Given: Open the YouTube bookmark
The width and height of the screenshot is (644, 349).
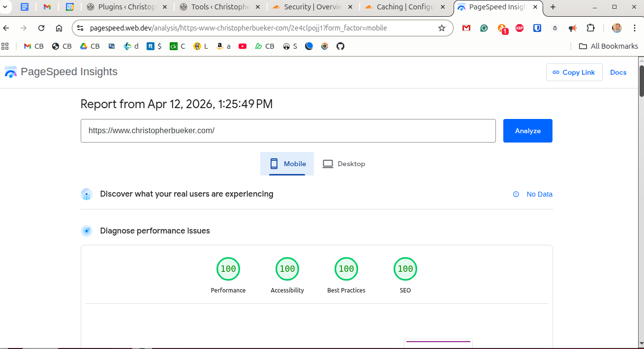Looking at the screenshot, I should (243, 46).
